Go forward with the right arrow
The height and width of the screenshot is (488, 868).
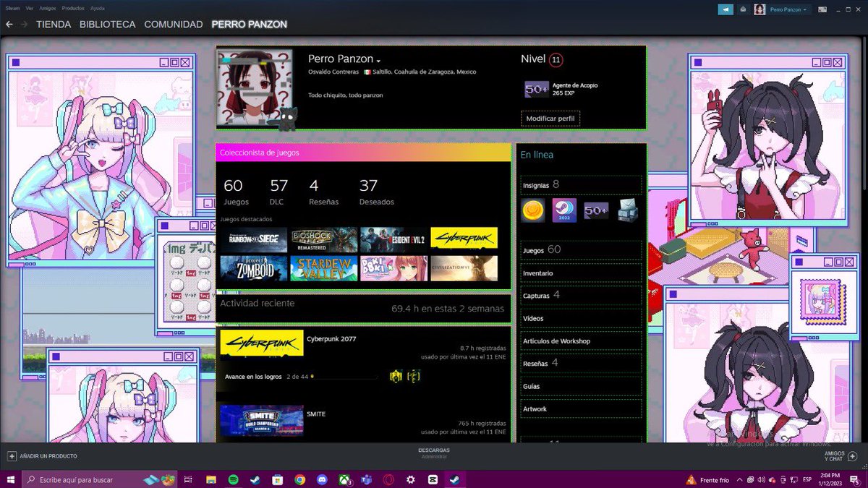click(25, 25)
